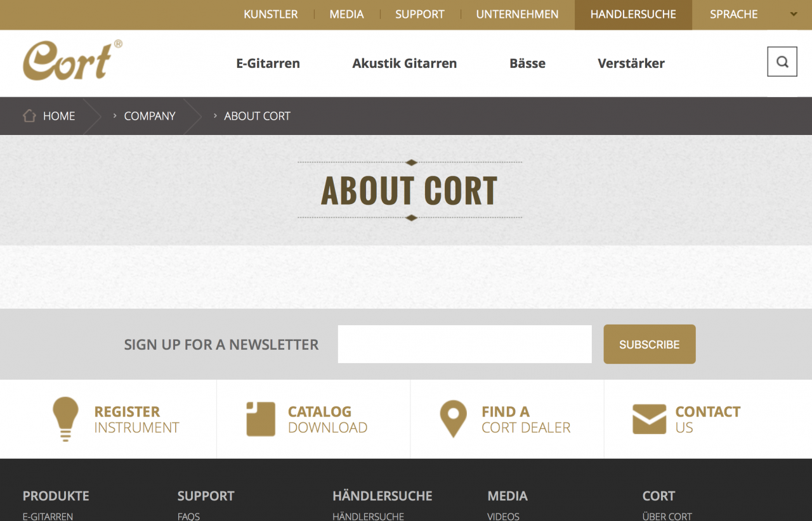Focus the newsletter email input field
This screenshot has height=521, width=812.
[465, 344]
